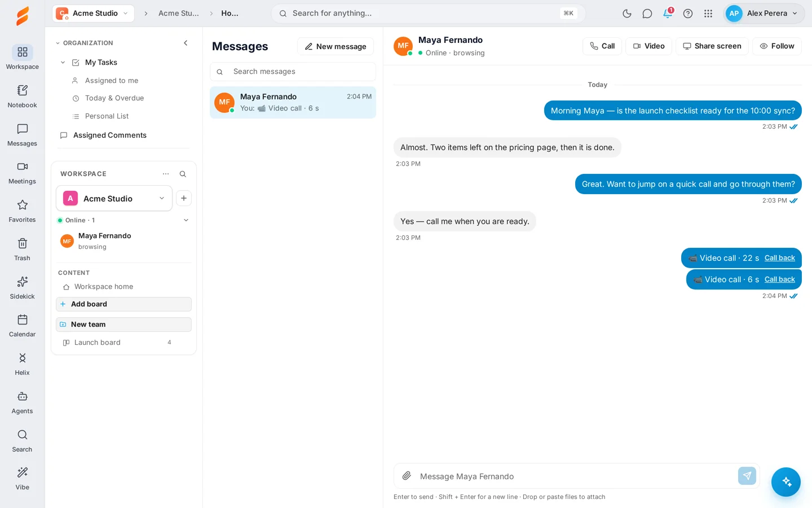Open notifications bell with badge

pos(668,14)
